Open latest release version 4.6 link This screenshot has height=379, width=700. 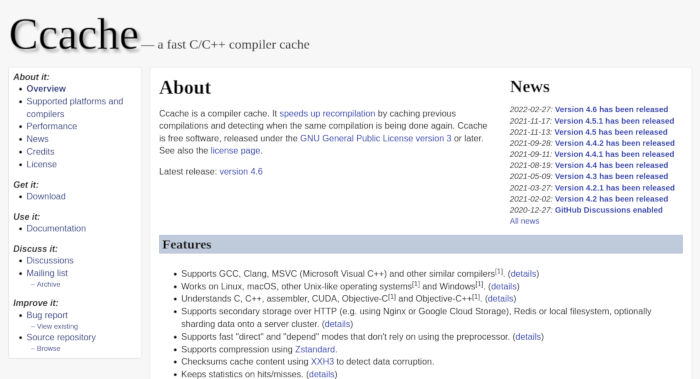(x=241, y=172)
